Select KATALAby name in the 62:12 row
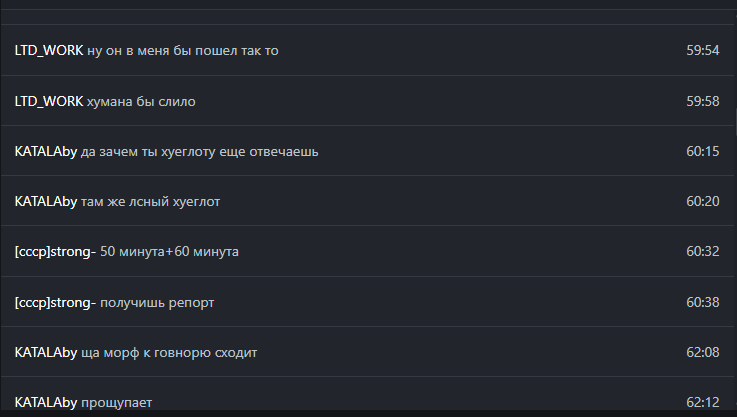This screenshot has width=737, height=417. point(46,402)
